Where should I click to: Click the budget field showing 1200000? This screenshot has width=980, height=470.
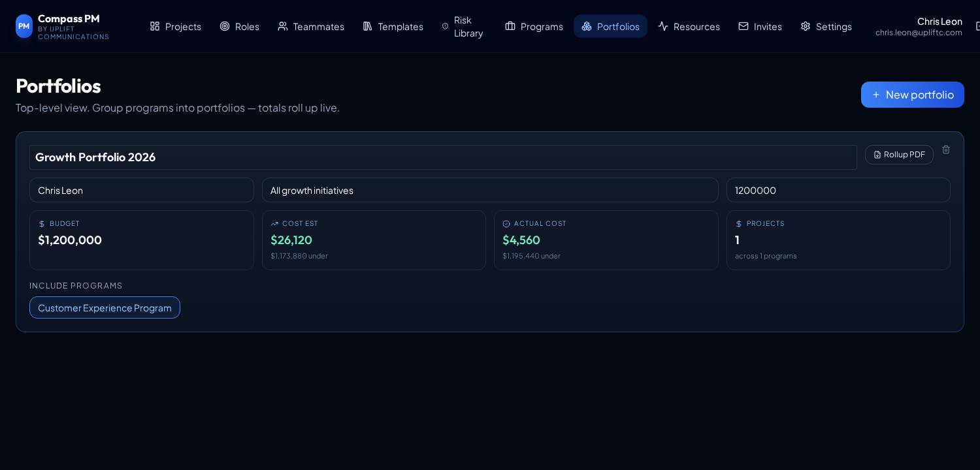click(838, 190)
